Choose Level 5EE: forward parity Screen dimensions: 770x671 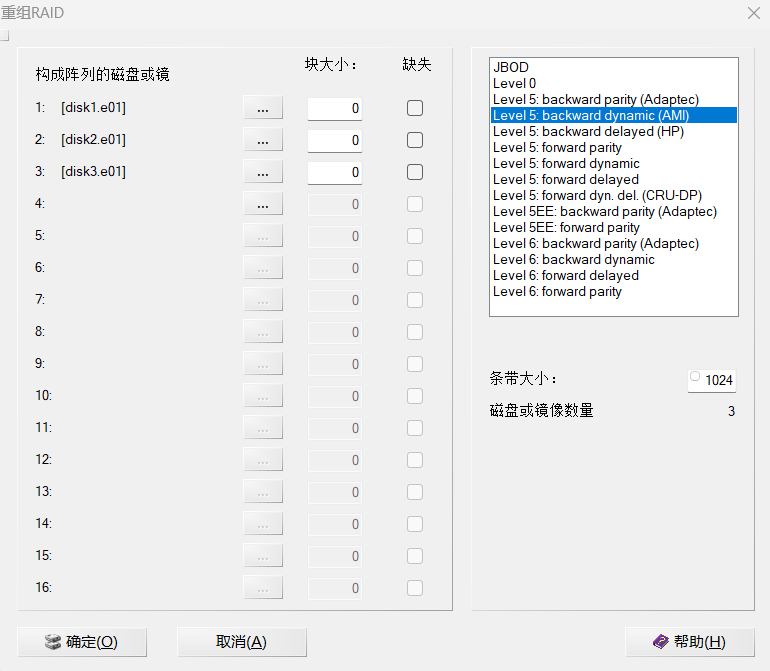[x=566, y=228]
